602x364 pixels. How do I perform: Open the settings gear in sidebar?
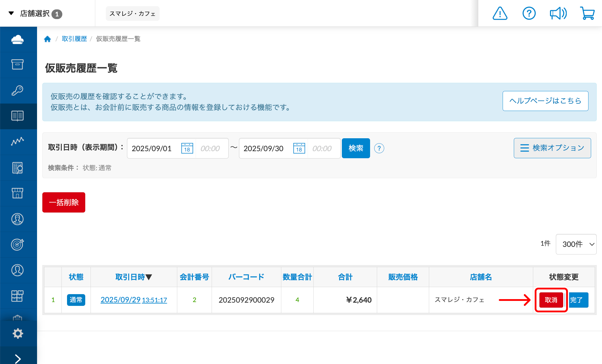click(x=18, y=333)
